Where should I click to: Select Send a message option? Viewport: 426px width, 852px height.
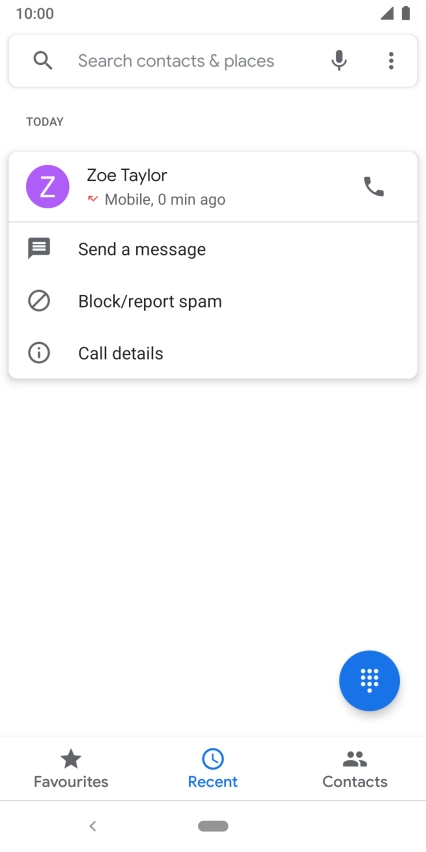point(213,249)
